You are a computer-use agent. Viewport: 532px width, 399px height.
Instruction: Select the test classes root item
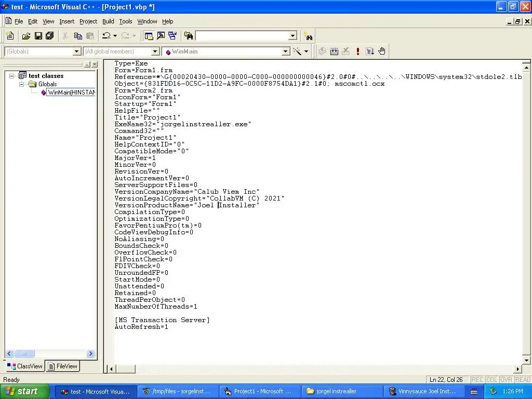46,76
